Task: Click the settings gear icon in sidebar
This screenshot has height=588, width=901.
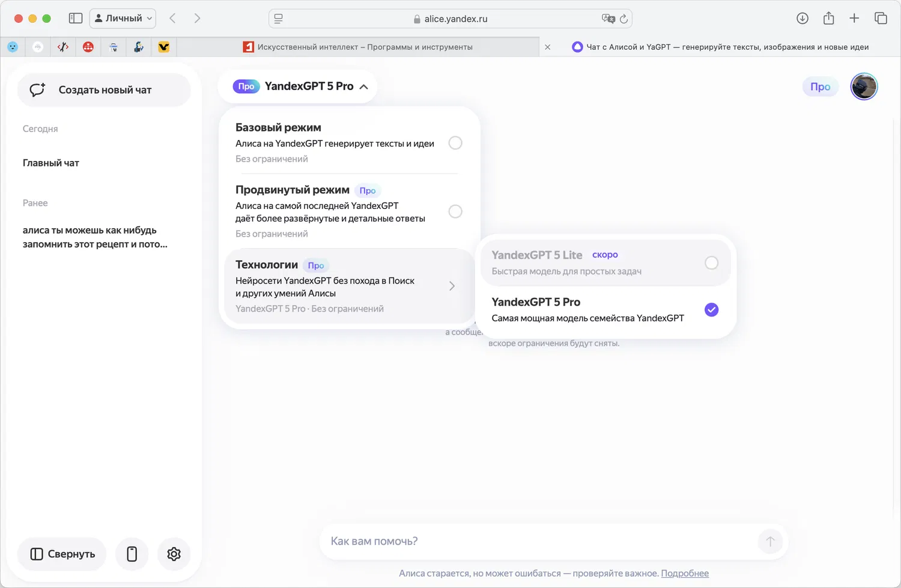Action: (174, 554)
